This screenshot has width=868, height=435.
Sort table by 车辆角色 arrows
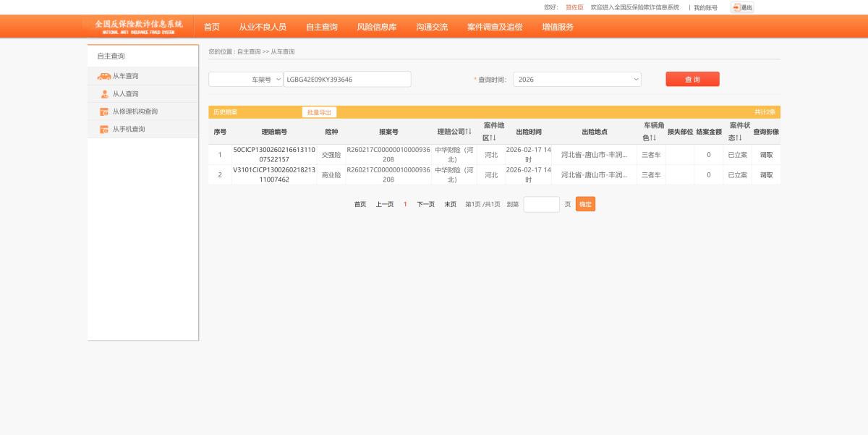(653, 138)
